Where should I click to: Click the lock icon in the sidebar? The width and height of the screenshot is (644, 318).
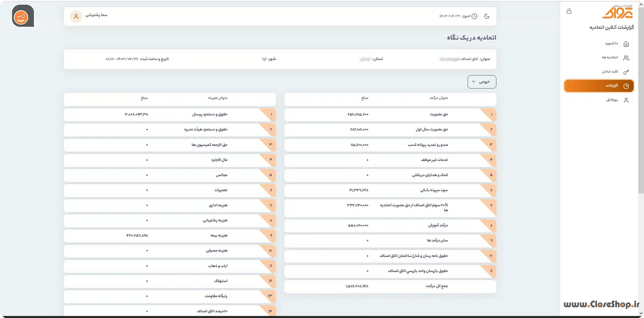point(569,11)
